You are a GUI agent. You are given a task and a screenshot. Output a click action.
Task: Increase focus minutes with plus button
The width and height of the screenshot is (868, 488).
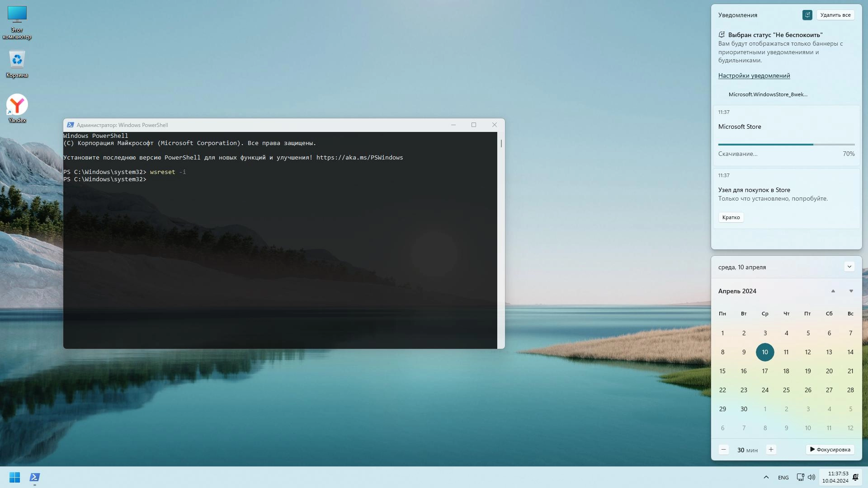click(x=771, y=450)
